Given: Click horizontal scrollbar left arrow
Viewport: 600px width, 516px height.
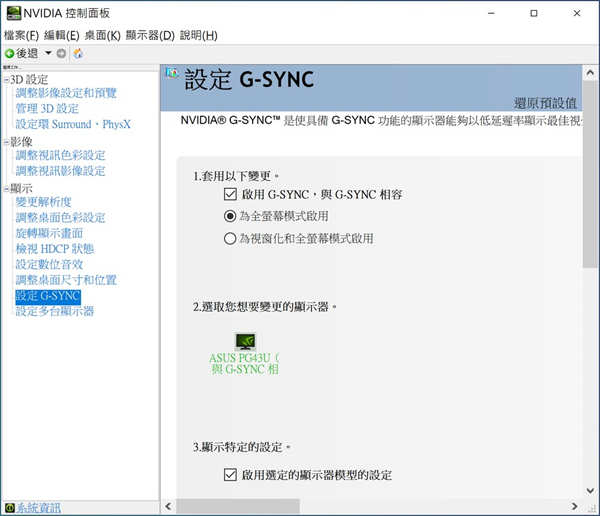Looking at the screenshot, I should [168, 506].
